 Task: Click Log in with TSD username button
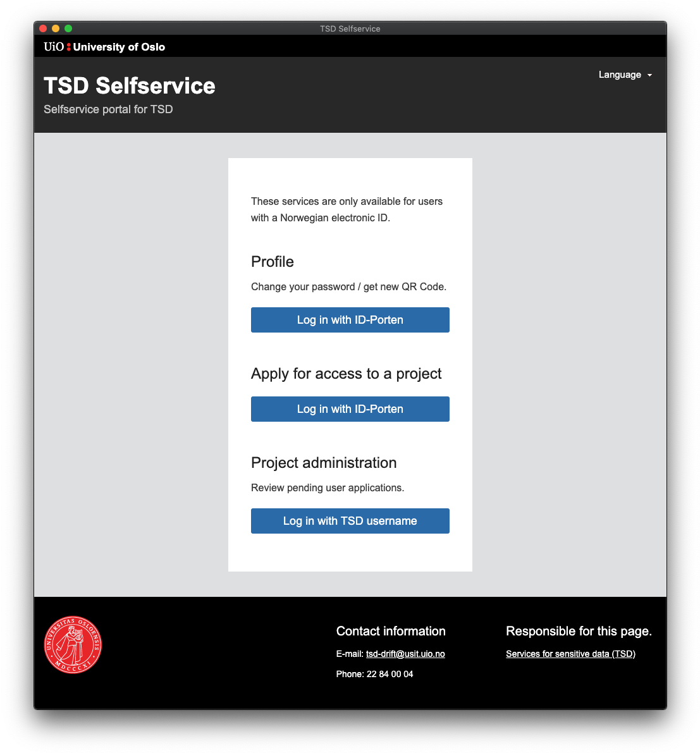[350, 521]
